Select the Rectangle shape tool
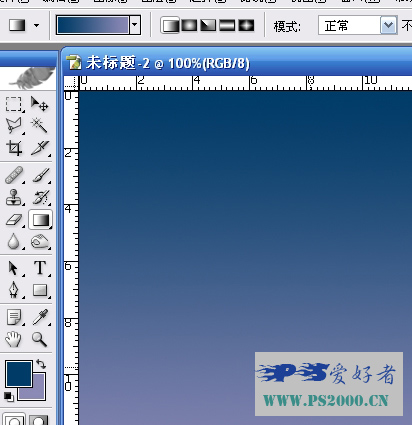Viewport: 412px width, 425px height. click(x=40, y=290)
